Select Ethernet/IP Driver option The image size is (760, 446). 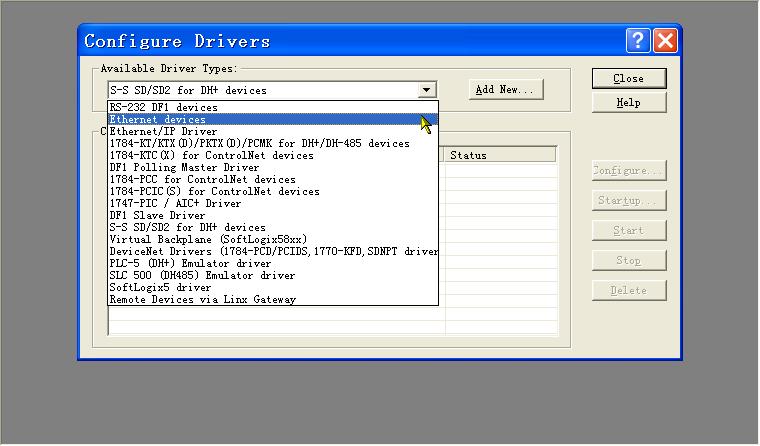[273, 131]
